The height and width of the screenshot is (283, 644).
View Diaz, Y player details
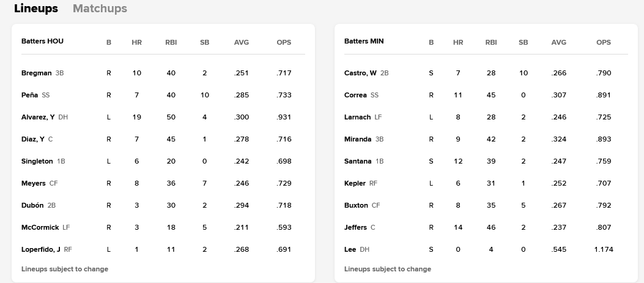[32, 139]
